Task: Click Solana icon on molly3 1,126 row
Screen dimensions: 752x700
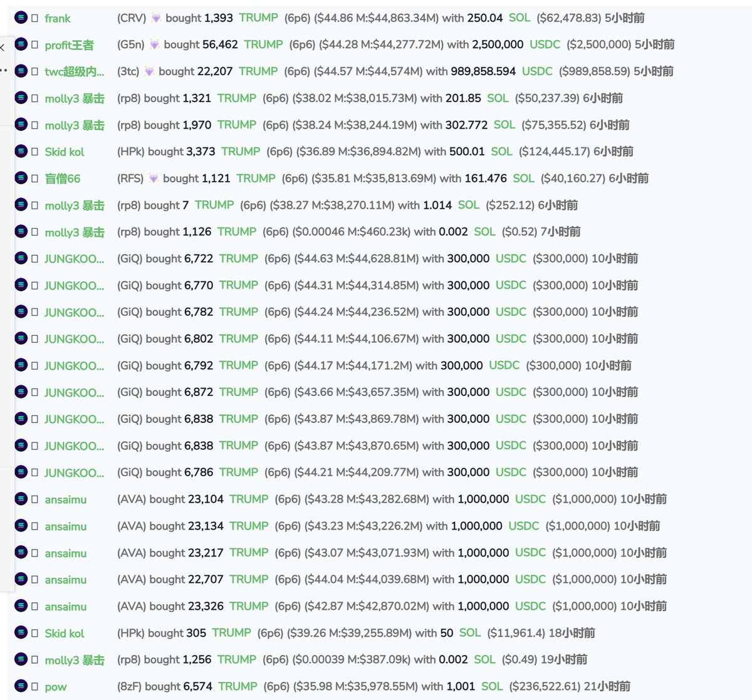Action: pyautogui.click(x=21, y=232)
